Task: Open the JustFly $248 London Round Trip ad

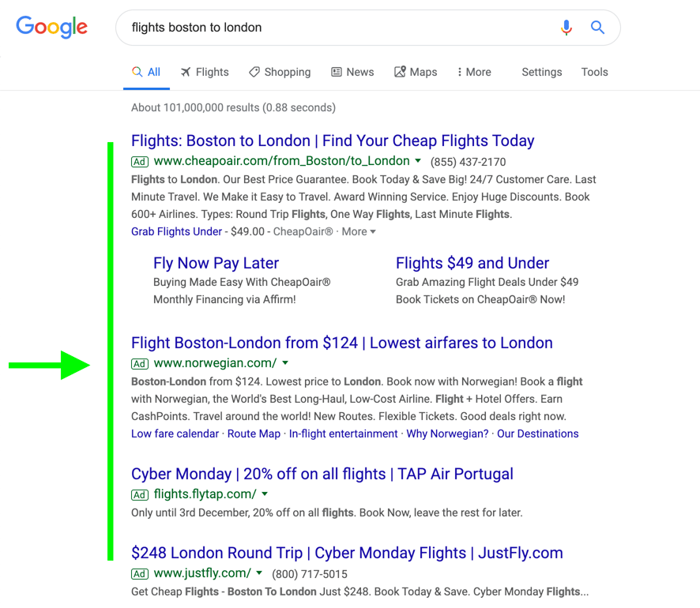Action: tap(347, 553)
